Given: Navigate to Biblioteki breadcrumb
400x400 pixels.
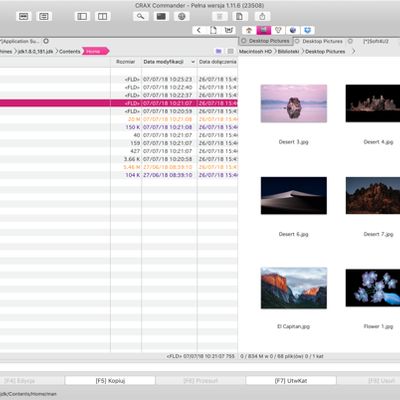Looking at the screenshot, I should 288,52.
